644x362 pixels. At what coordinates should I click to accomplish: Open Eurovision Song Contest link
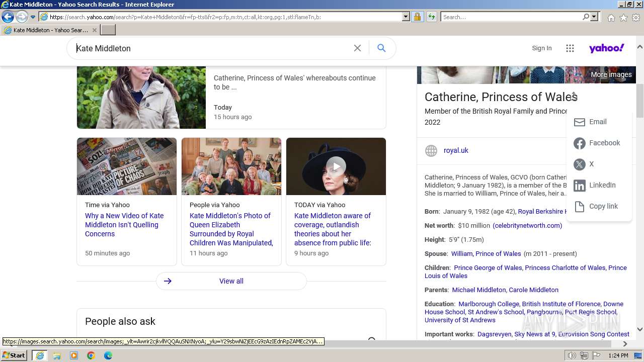tap(594, 334)
